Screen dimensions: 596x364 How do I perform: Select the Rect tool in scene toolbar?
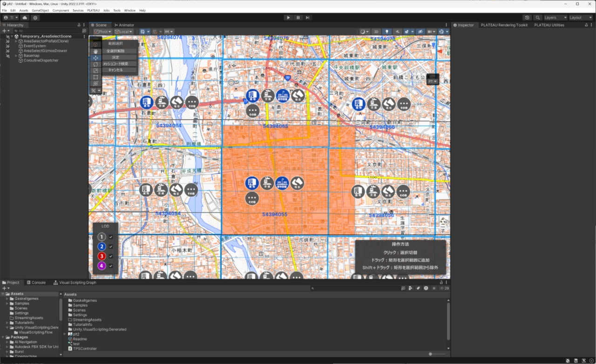click(x=95, y=77)
